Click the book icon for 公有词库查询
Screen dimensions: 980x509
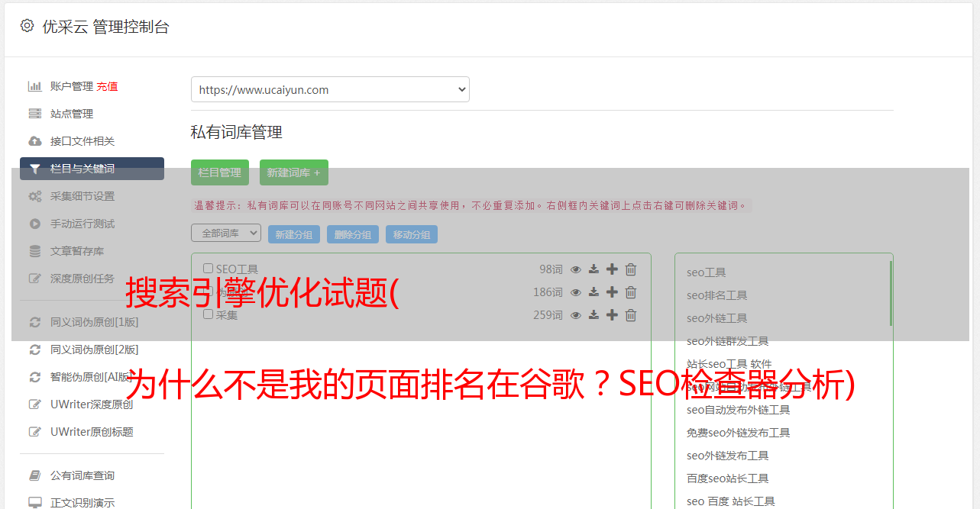(35, 475)
